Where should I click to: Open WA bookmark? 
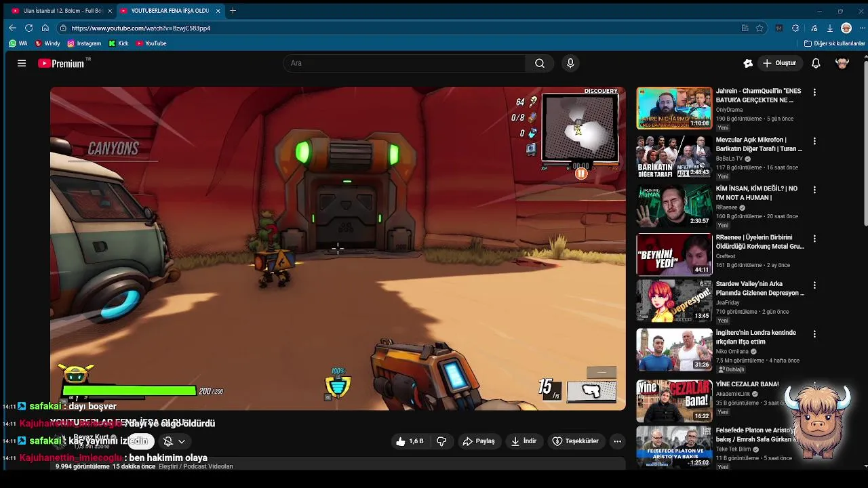pos(18,43)
